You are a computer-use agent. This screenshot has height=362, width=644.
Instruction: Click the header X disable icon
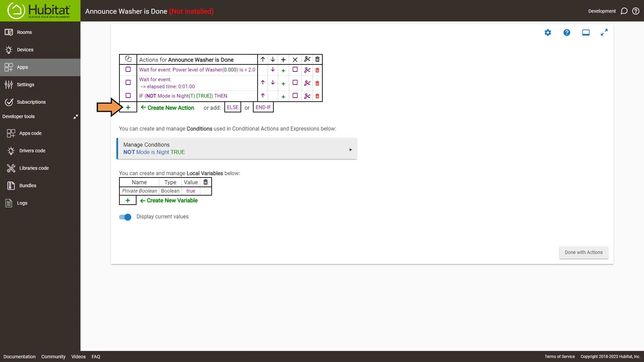coord(295,60)
